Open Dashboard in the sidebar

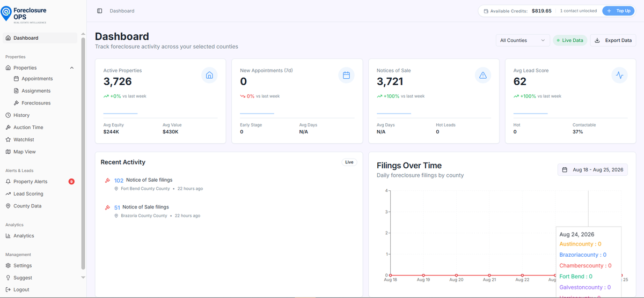(40, 38)
